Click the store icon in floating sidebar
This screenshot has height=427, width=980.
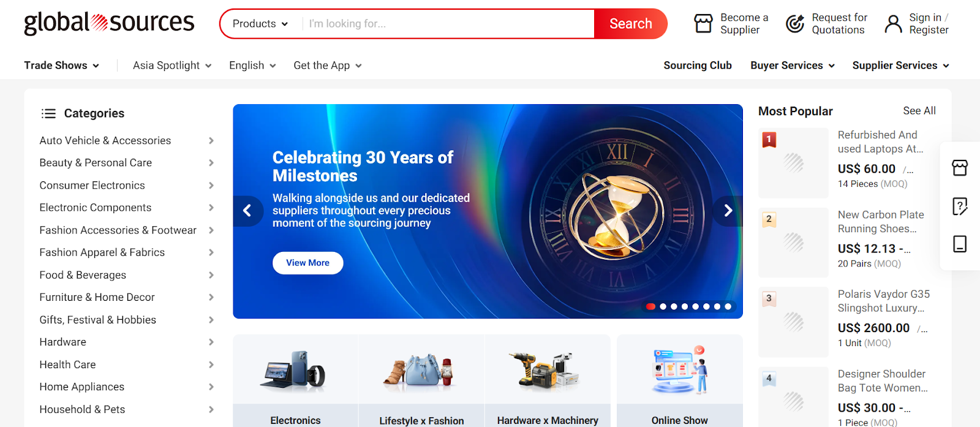(960, 168)
